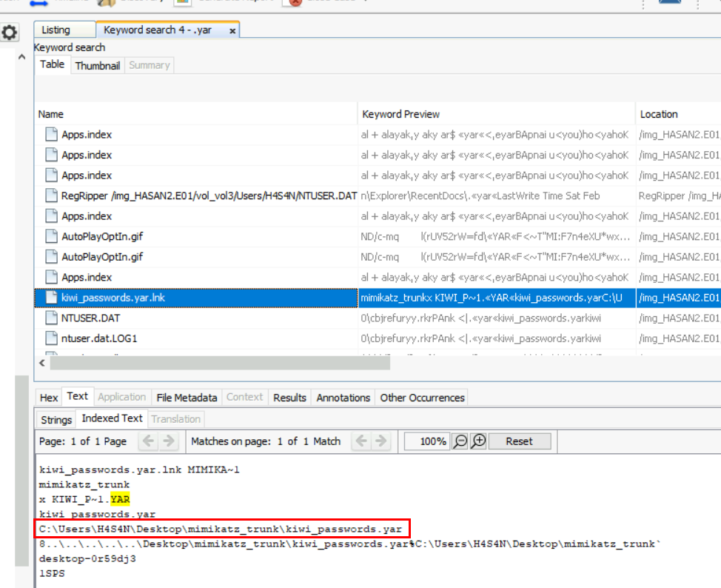The height and width of the screenshot is (588, 721).
Task: Open the Other Occurrences tab
Action: pyautogui.click(x=422, y=398)
